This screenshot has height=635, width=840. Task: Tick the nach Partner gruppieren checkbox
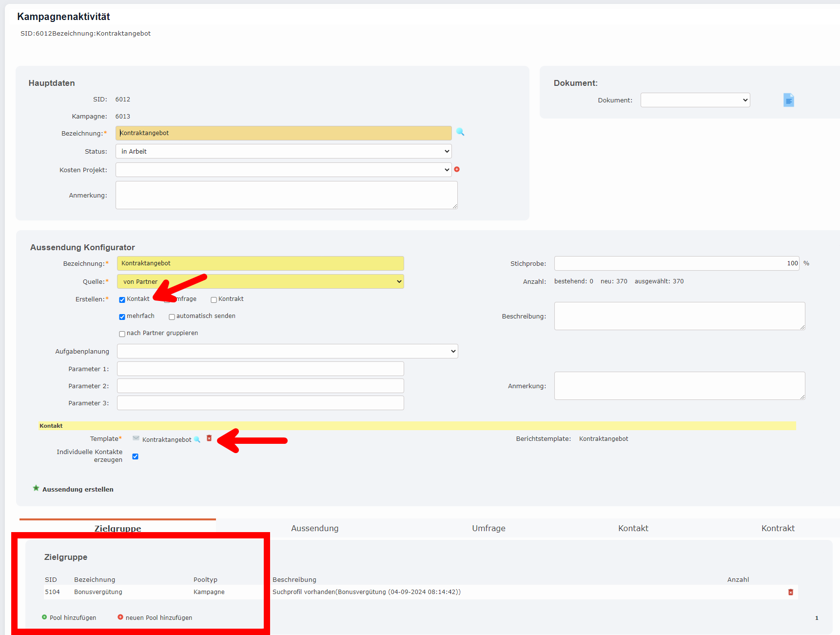(122, 334)
